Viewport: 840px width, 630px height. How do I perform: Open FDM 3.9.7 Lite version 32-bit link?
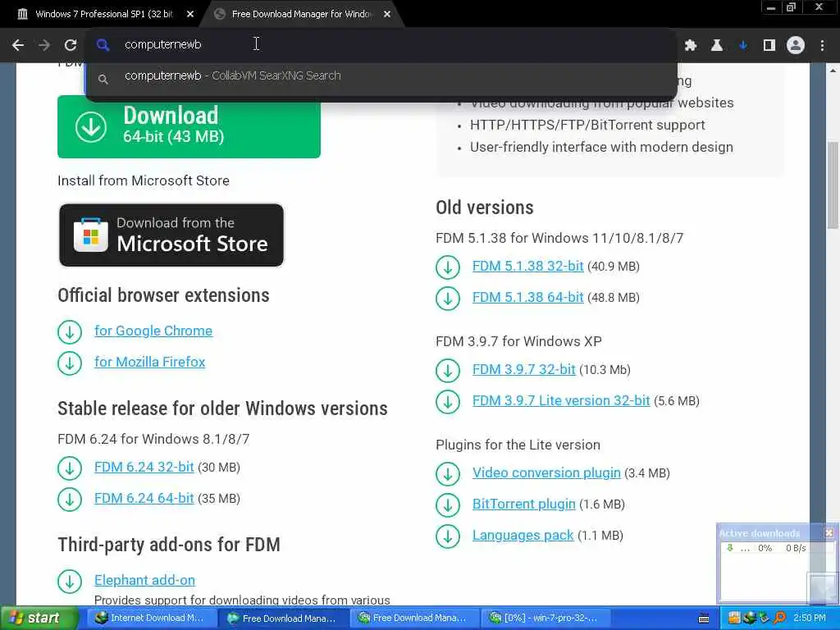561,400
